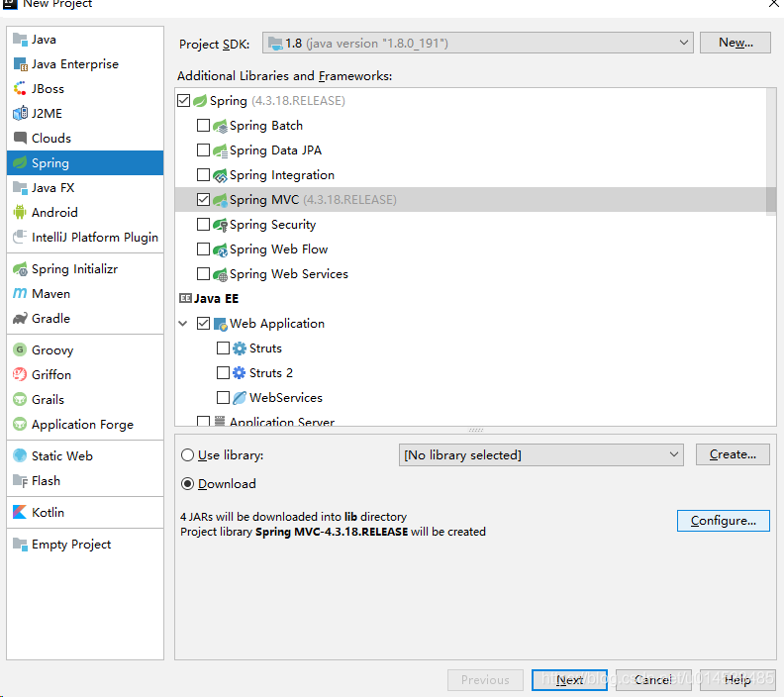Click the Spring Web Flow icon
This screenshot has width=784, height=697.
tap(220, 249)
